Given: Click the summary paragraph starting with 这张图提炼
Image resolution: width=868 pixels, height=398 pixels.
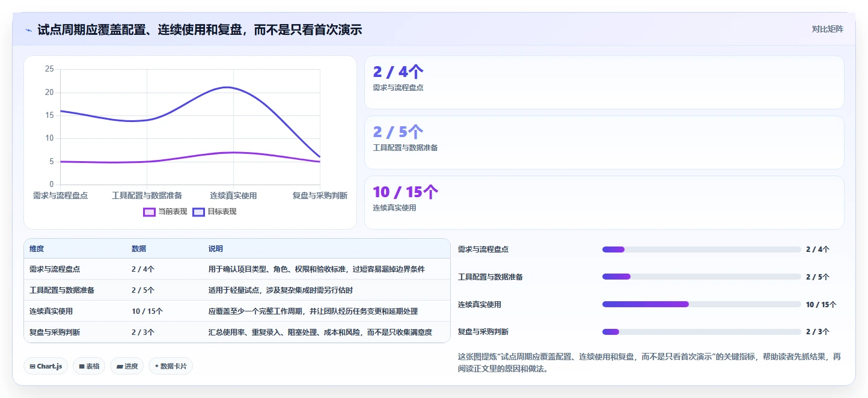Looking at the screenshot, I should pos(649,363).
